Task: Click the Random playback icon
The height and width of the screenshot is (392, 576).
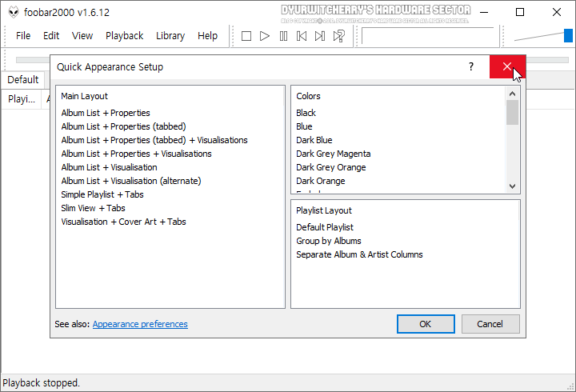Action: tap(338, 36)
